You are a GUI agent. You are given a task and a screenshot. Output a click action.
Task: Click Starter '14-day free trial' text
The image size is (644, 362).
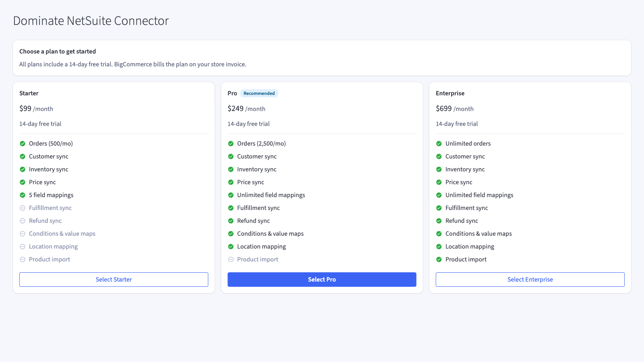click(40, 124)
